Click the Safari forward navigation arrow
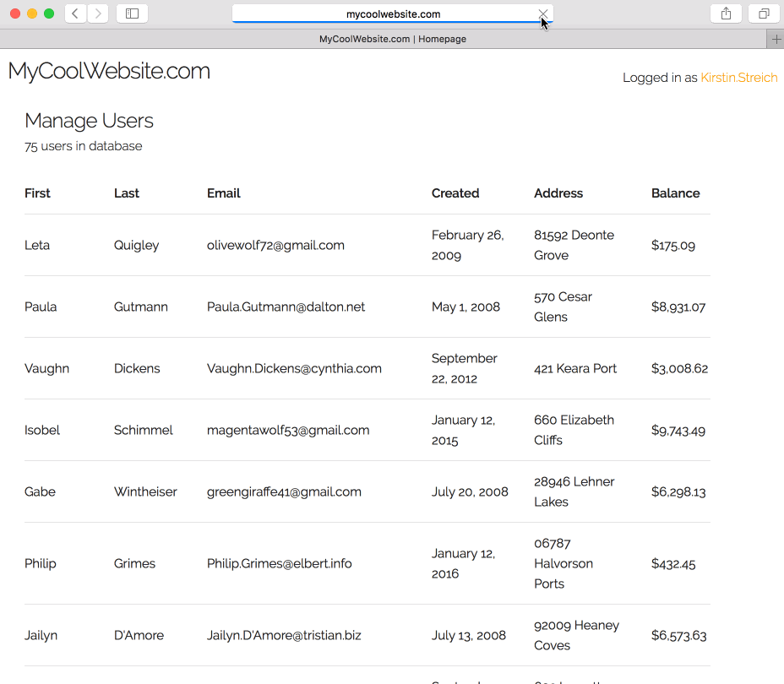 coord(98,14)
